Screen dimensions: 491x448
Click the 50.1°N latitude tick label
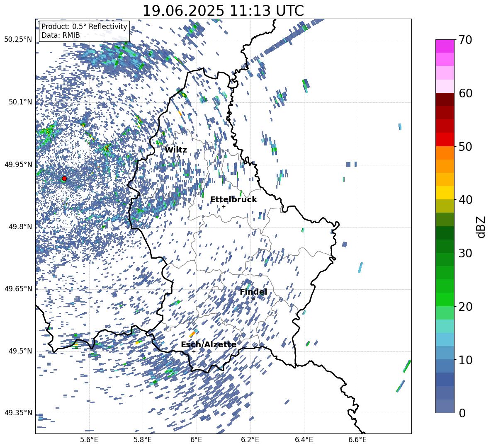(21, 102)
